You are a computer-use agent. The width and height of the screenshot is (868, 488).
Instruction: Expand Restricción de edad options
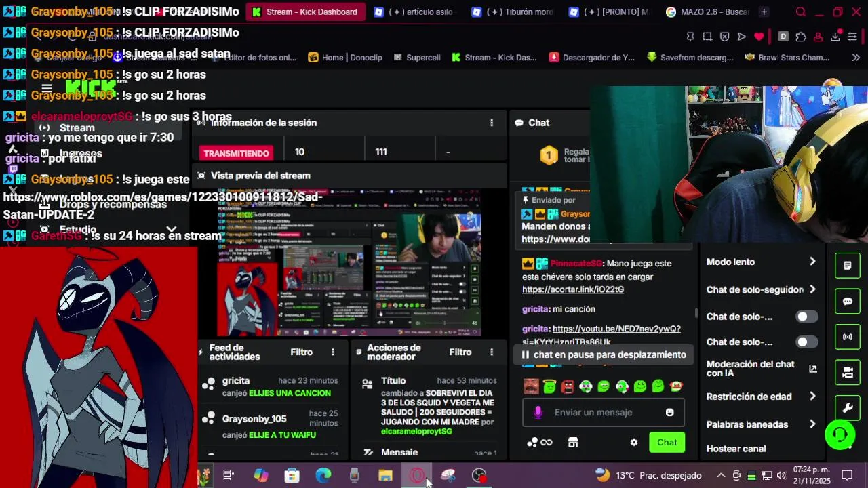(x=812, y=396)
